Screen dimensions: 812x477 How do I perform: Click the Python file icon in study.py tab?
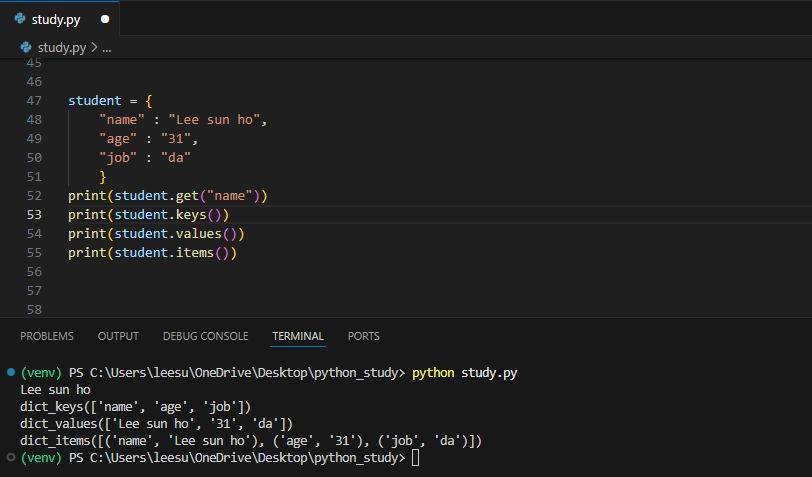pos(20,19)
